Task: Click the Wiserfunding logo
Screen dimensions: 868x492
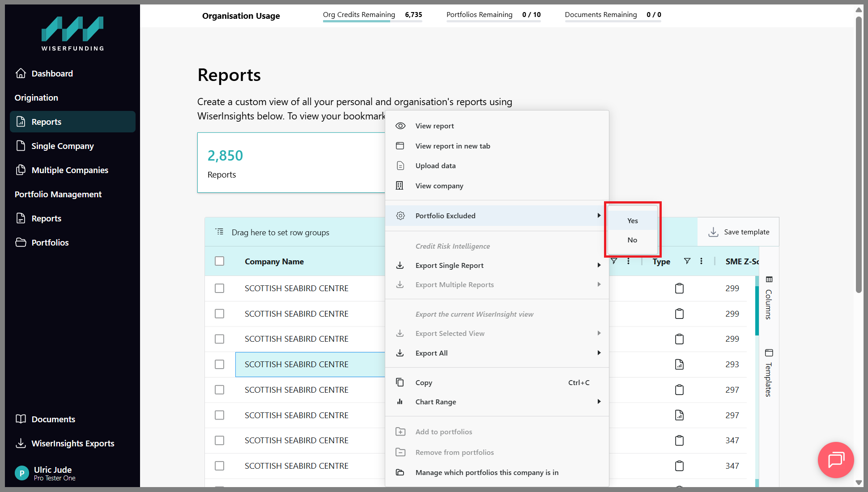Action: point(72,34)
